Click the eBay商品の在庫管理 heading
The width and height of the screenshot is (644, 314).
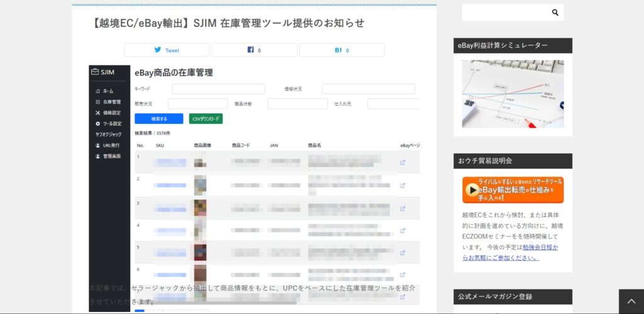point(174,73)
